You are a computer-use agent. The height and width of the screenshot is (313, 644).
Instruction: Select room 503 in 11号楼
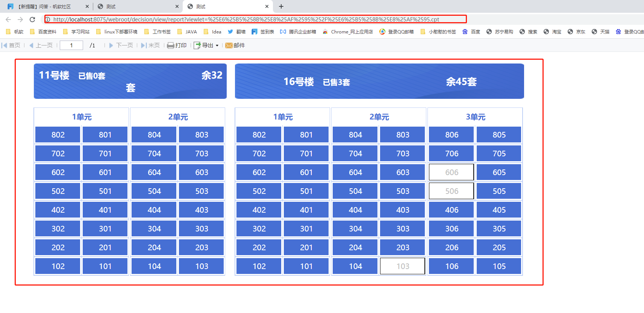[x=202, y=191]
